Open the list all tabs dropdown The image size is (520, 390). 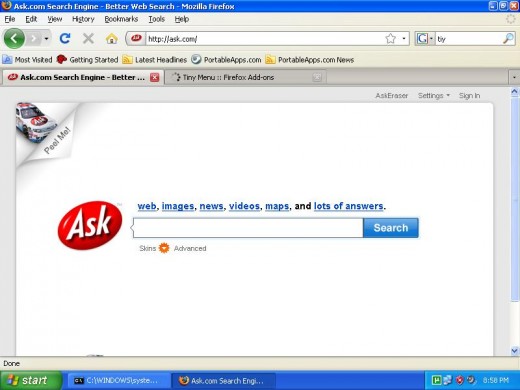coord(514,77)
